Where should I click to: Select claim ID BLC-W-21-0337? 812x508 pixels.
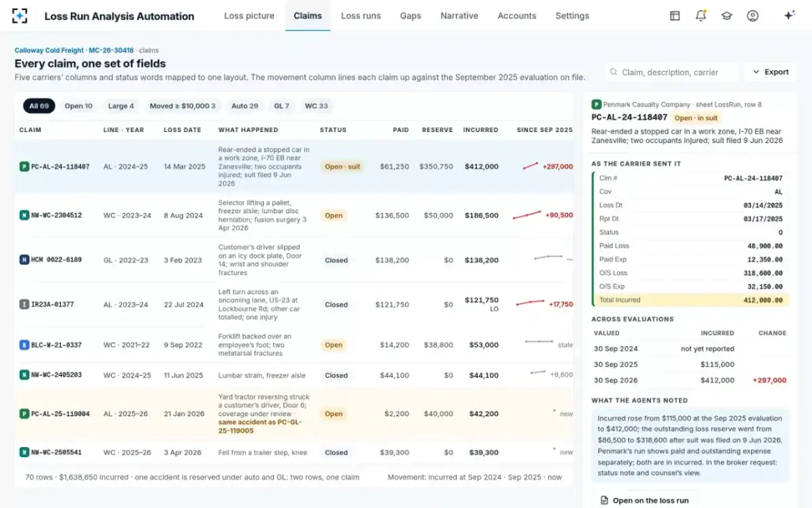pos(56,345)
